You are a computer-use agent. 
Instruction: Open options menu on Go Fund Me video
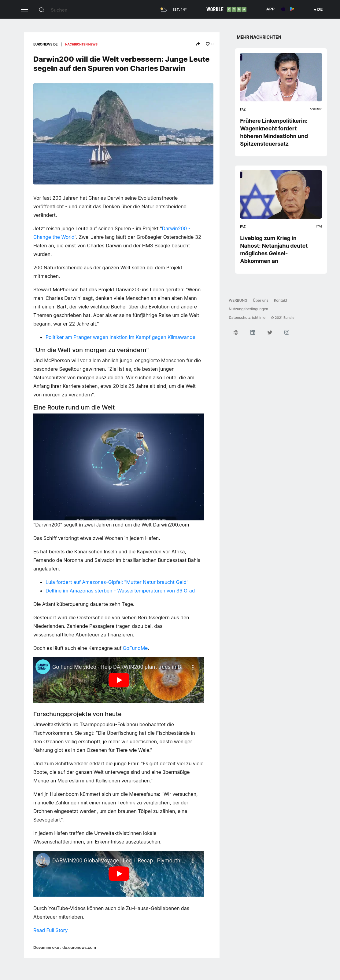(193, 667)
